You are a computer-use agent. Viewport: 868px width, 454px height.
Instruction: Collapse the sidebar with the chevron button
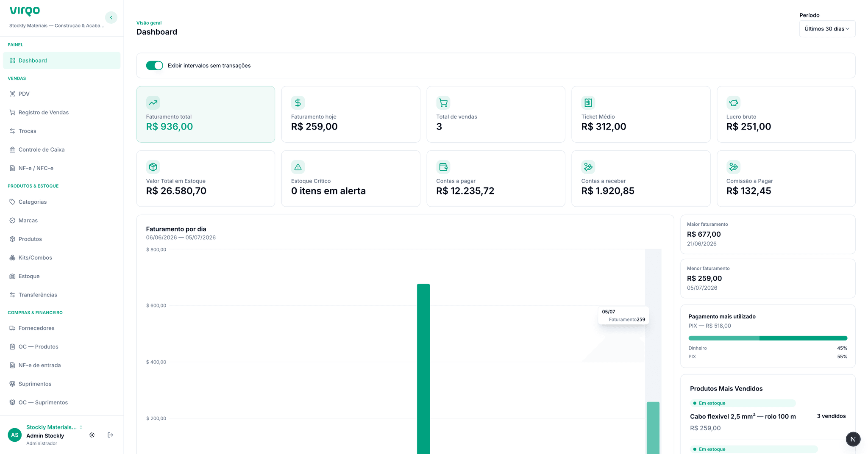(x=111, y=17)
